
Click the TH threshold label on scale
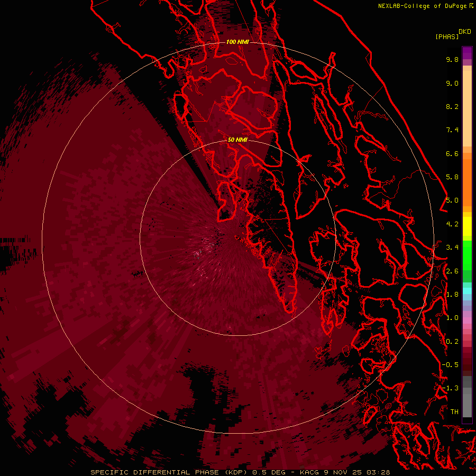454,412
